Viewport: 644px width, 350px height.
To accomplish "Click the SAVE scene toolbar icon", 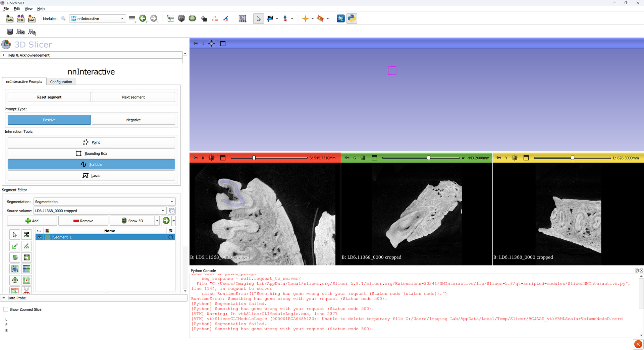I will coord(32,18).
